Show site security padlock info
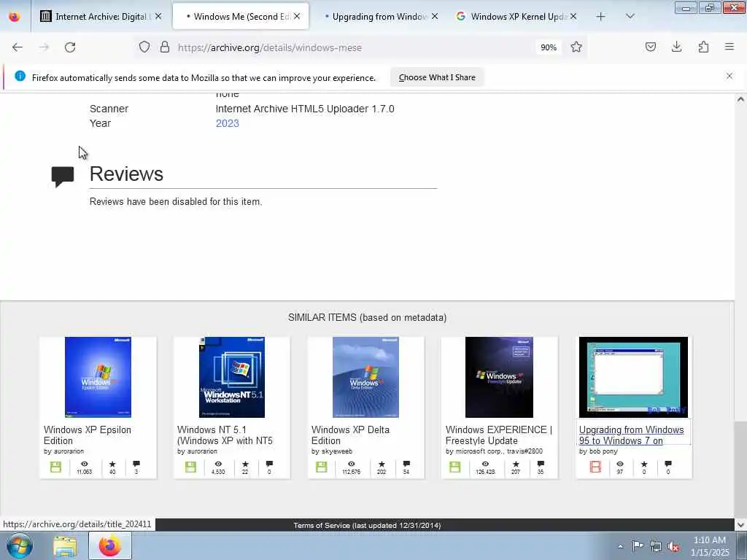This screenshot has height=560, width=747. pyautogui.click(x=165, y=47)
